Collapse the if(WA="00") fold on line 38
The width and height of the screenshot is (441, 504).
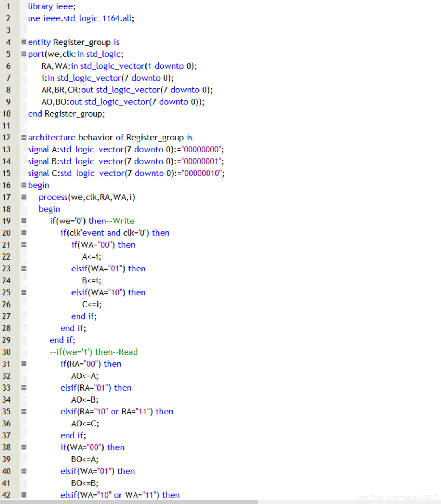click(x=24, y=447)
